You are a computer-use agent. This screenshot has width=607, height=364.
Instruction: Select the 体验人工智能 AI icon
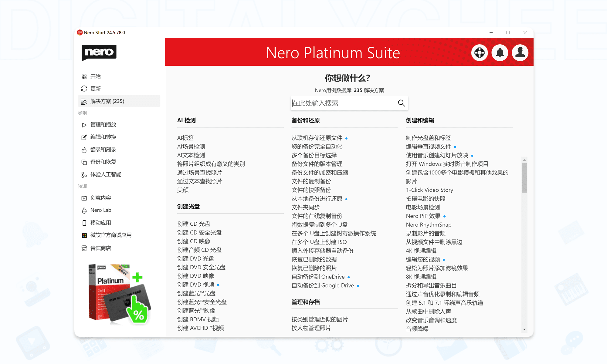pos(84,174)
